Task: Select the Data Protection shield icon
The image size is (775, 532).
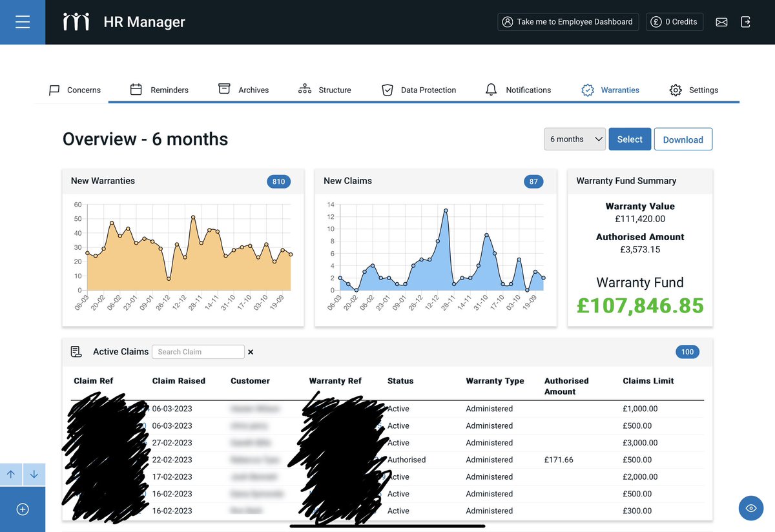Action: (x=387, y=90)
